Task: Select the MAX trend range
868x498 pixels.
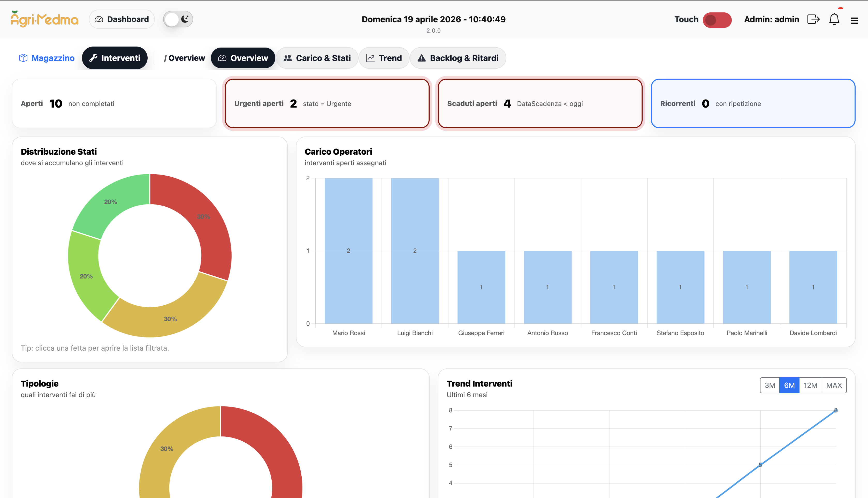Action: click(x=834, y=386)
